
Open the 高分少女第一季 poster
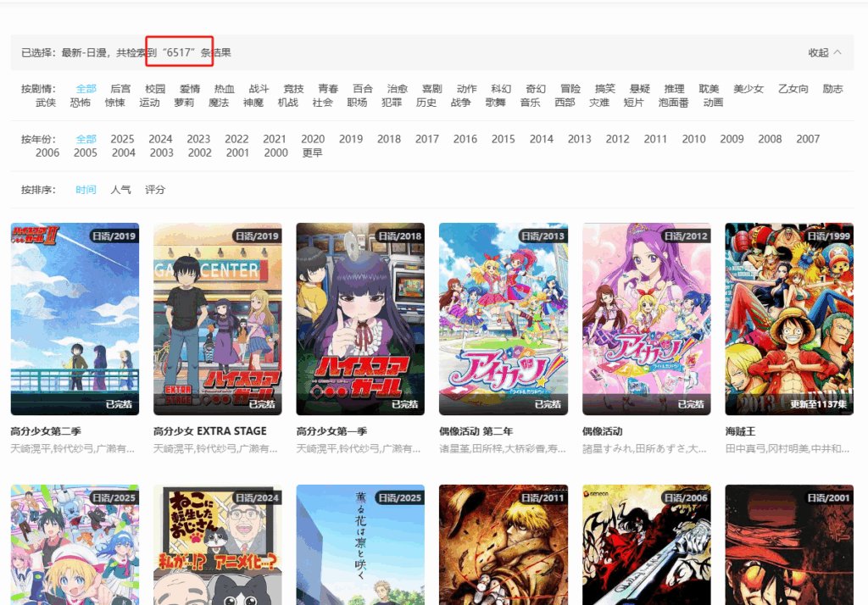360,319
